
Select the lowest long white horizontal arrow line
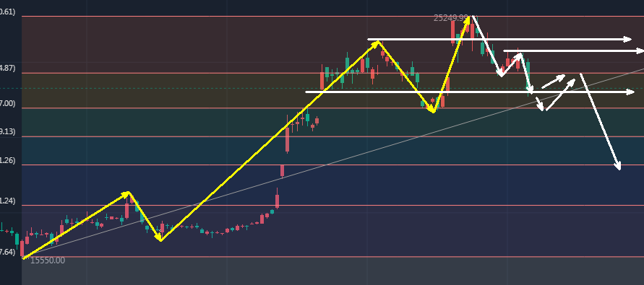(x=470, y=92)
